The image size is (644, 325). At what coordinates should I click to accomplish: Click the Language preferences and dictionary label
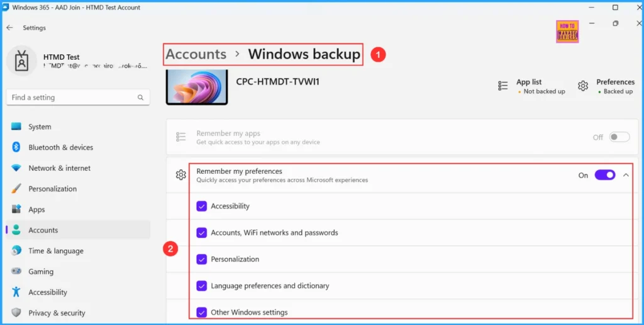tap(270, 285)
